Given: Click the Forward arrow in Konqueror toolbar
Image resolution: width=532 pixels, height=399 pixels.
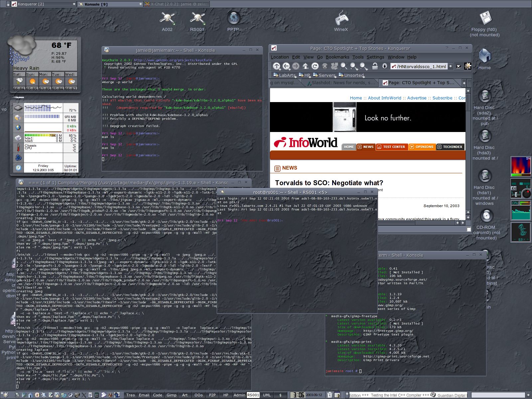Looking at the screenshot, I should [296, 66].
